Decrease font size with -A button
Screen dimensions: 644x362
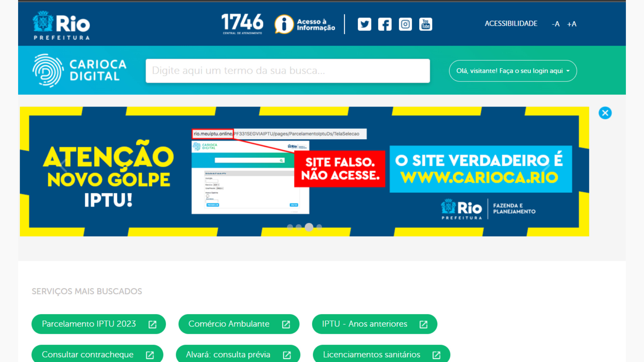pyautogui.click(x=556, y=24)
